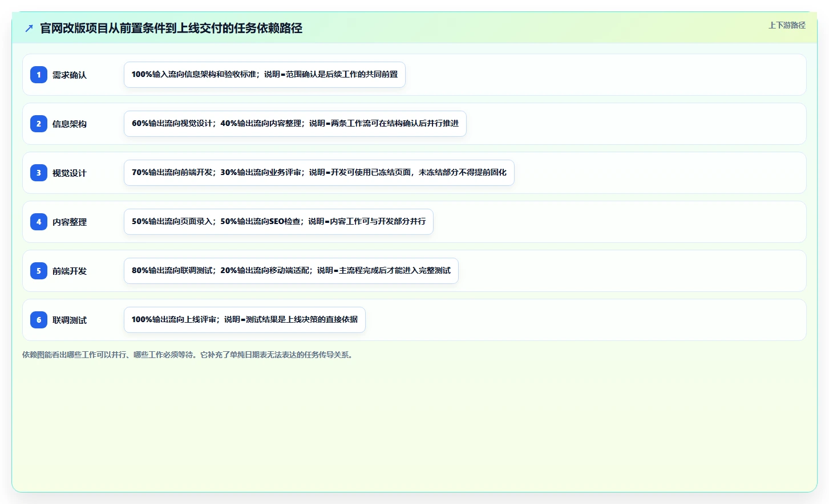The image size is (829, 504).
Task: Select the 视觉设计 step label
Action: (x=70, y=173)
